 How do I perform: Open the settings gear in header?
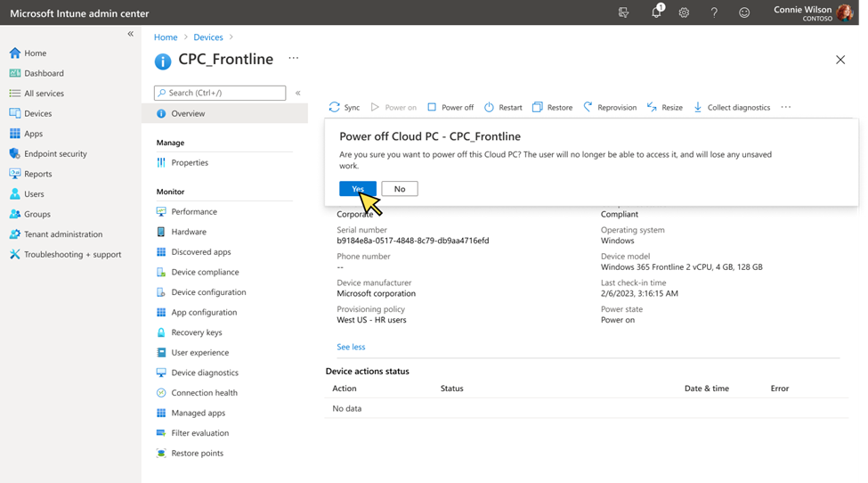point(685,12)
